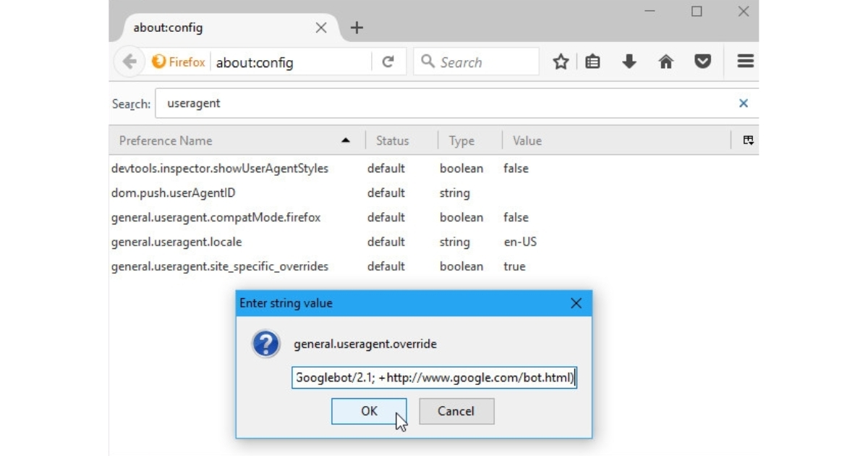Viewport: 868px width, 456px height.
Task: Open the hamburger menu
Action: [x=745, y=62]
